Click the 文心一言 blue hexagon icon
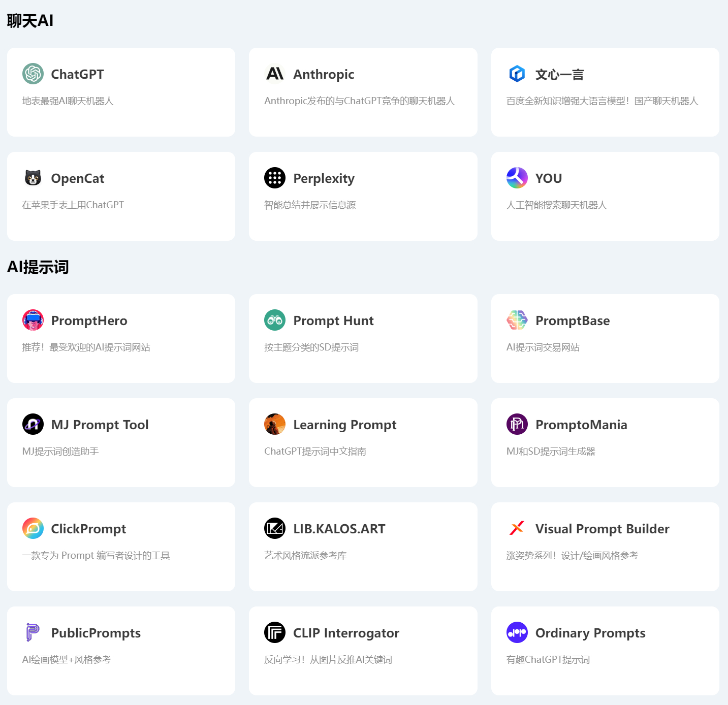 [517, 74]
